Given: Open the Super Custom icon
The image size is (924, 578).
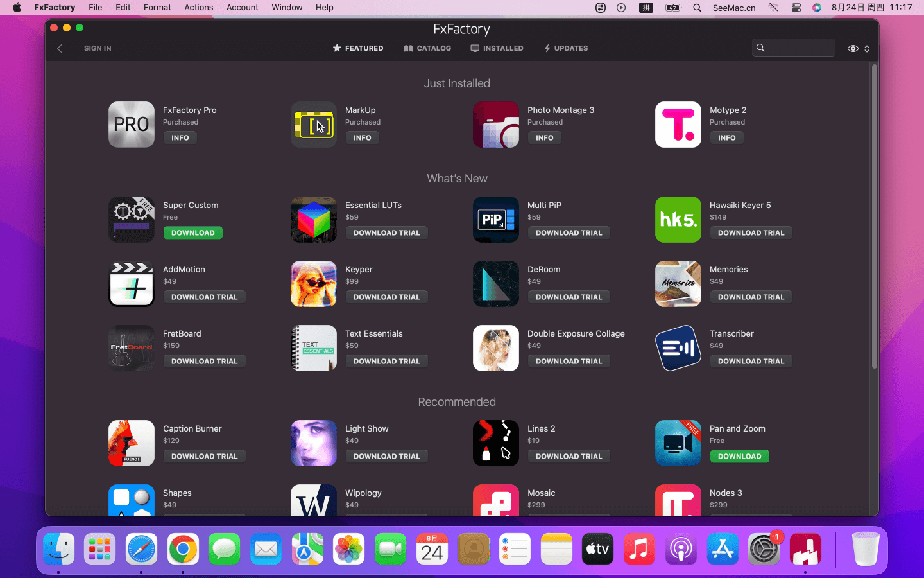Looking at the screenshot, I should (x=132, y=220).
